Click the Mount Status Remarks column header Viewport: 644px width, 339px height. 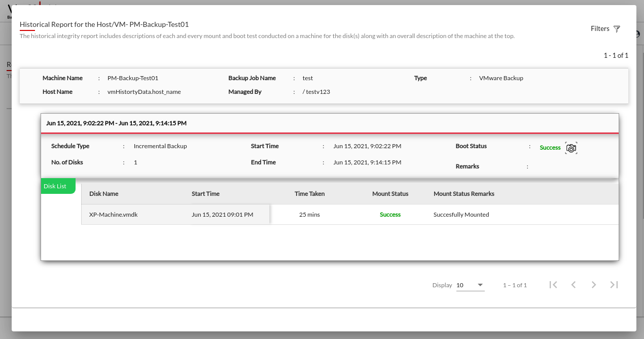[463, 194]
